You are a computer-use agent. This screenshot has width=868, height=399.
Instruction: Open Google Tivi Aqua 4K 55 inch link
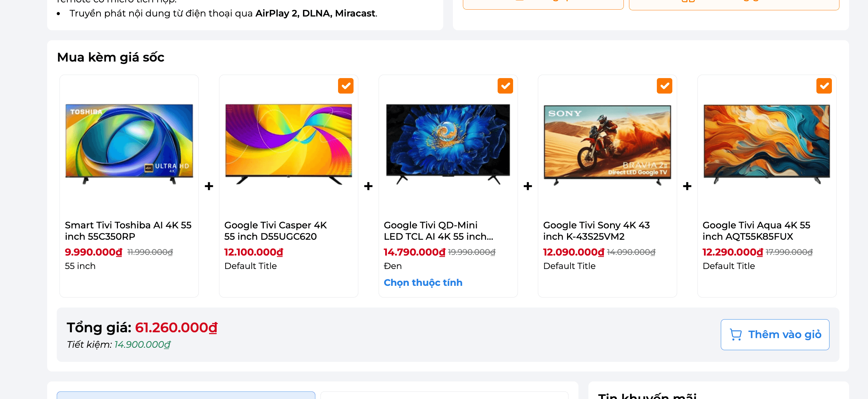pos(757,231)
